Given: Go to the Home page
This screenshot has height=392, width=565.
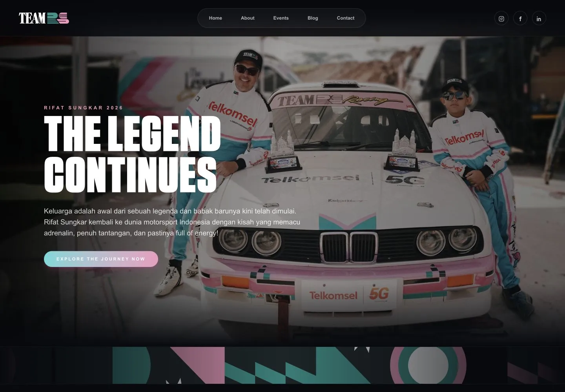Looking at the screenshot, I should (215, 18).
